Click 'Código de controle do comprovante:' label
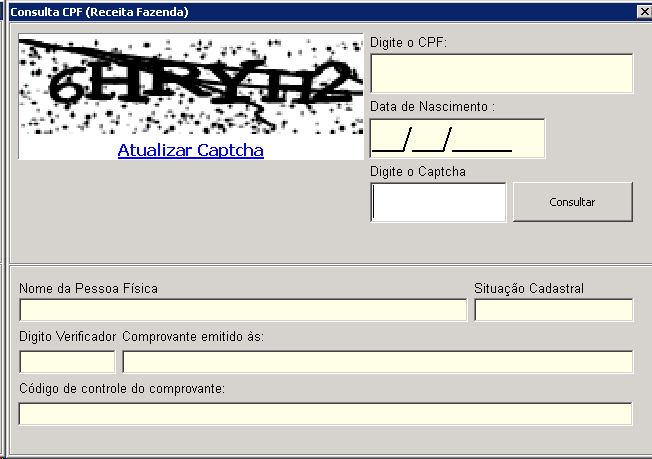652x459 pixels. point(122,388)
